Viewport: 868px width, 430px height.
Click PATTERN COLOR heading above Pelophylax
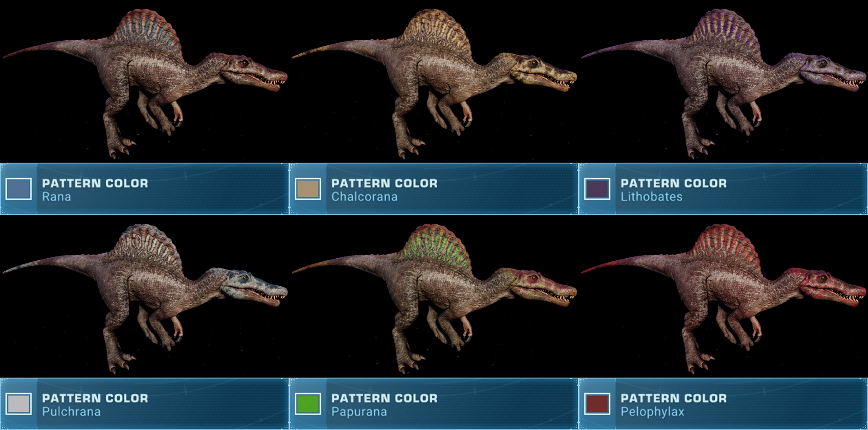[674, 398]
